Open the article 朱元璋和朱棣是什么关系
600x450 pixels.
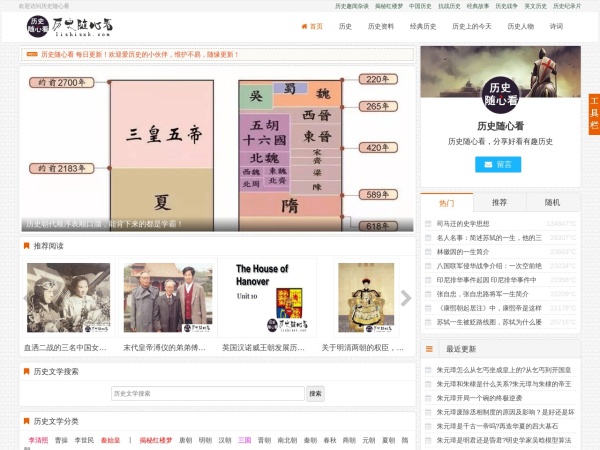(504, 384)
